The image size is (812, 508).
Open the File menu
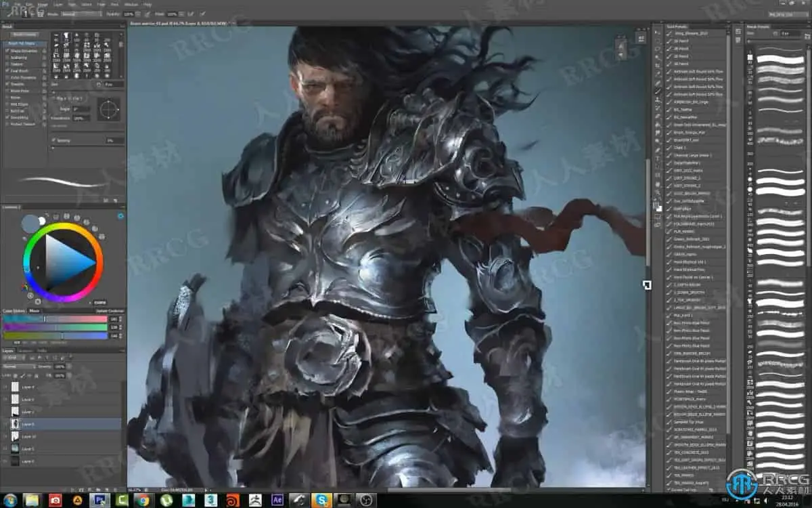(x=17, y=4)
